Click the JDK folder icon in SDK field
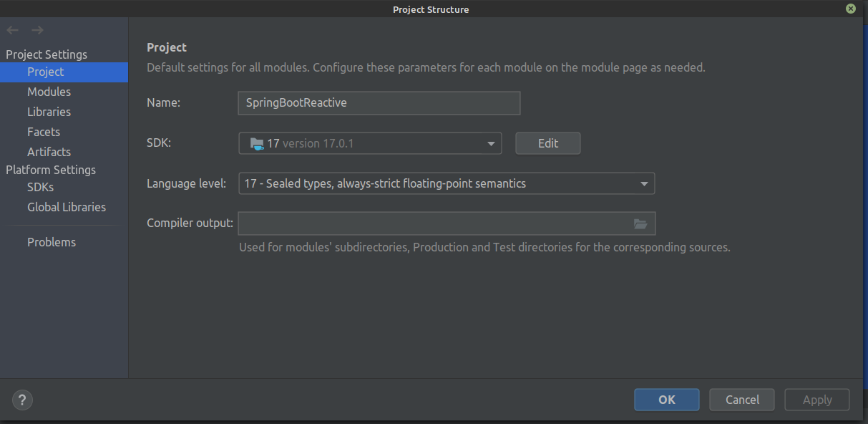The height and width of the screenshot is (424, 868). pos(257,143)
